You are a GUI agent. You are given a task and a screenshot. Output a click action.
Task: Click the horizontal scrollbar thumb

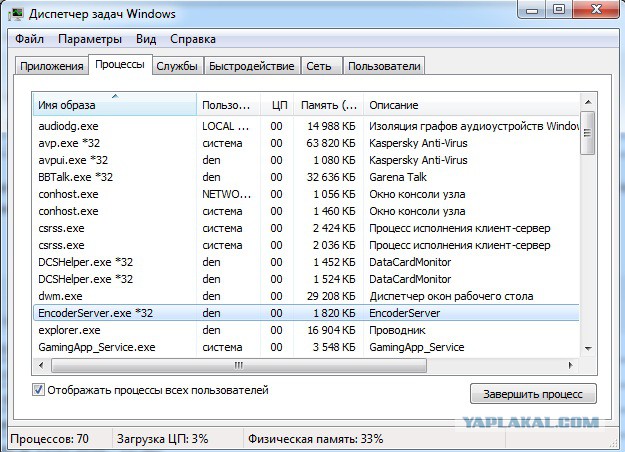(239, 366)
